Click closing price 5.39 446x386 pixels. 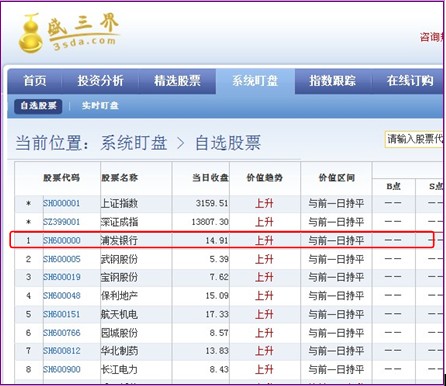tap(219, 259)
